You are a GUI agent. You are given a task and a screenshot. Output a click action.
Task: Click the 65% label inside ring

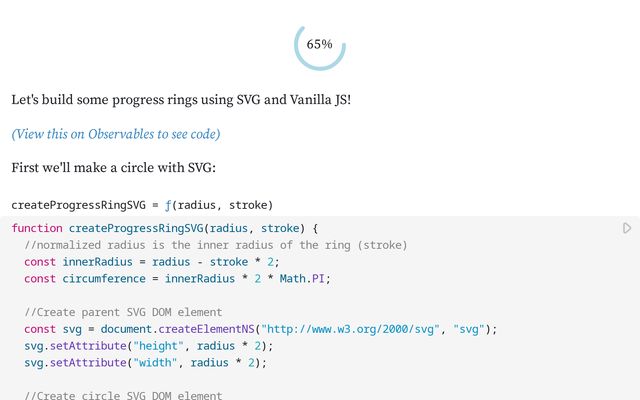click(320, 44)
